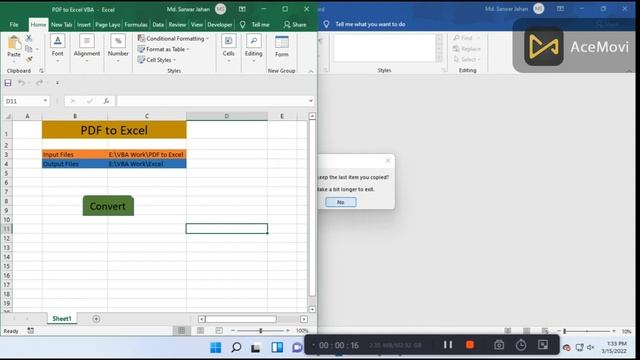Pause the screen recording
The width and height of the screenshot is (640, 360).
(x=448, y=345)
